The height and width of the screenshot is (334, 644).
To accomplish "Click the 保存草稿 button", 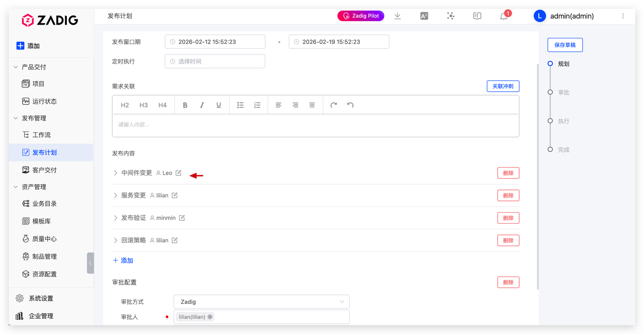I will (x=565, y=45).
